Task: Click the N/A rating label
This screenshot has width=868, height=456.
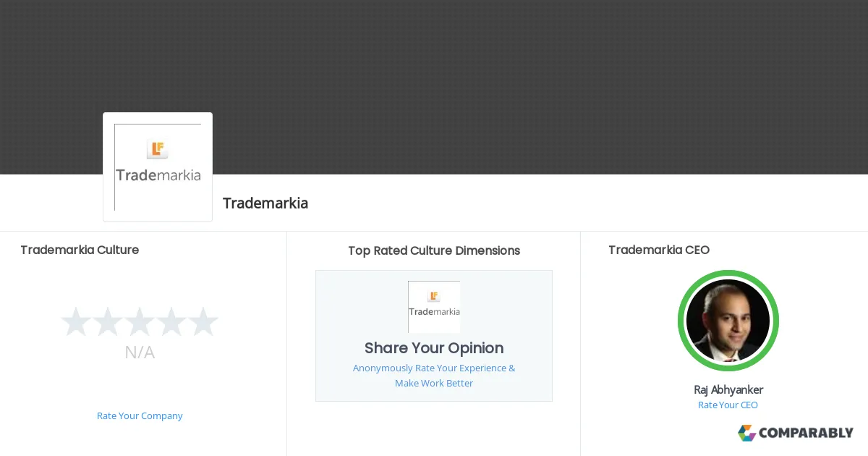Action: pyautogui.click(x=140, y=352)
